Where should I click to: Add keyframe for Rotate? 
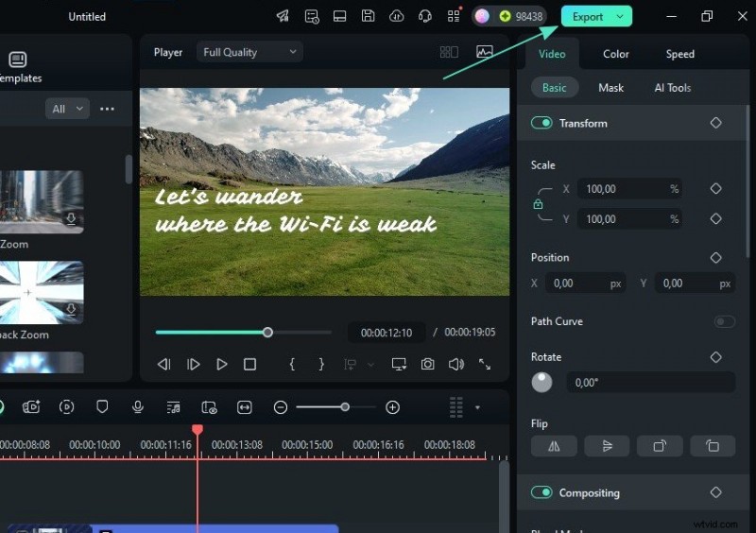[x=715, y=357]
